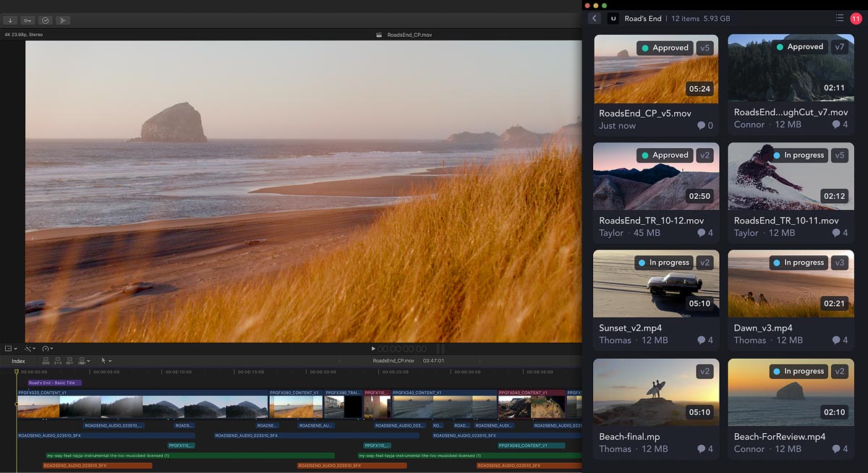This screenshot has height=473, width=868.
Task: Open comments on Sunset_v2.mp4
Action: (x=705, y=340)
